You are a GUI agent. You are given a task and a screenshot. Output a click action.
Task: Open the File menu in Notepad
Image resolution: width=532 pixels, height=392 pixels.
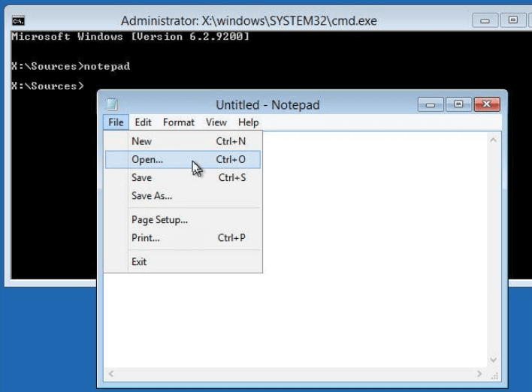(x=116, y=122)
